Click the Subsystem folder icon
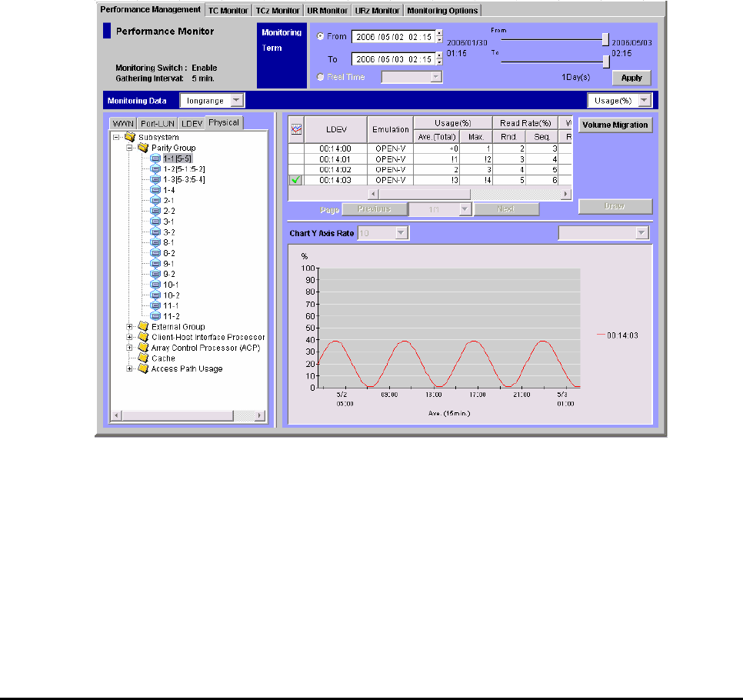The image size is (743, 700). pyautogui.click(x=129, y=137)
